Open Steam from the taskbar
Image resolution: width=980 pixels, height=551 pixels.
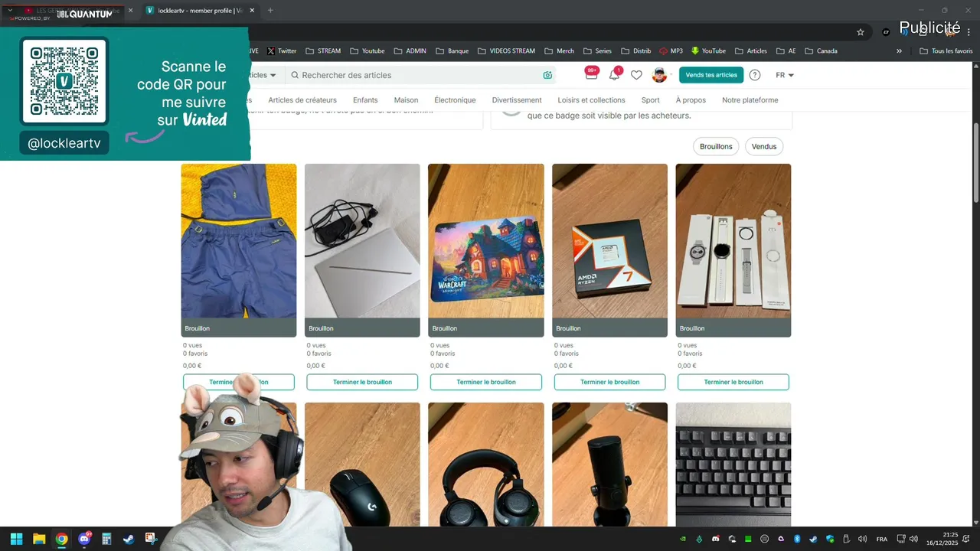coord(129,539)
